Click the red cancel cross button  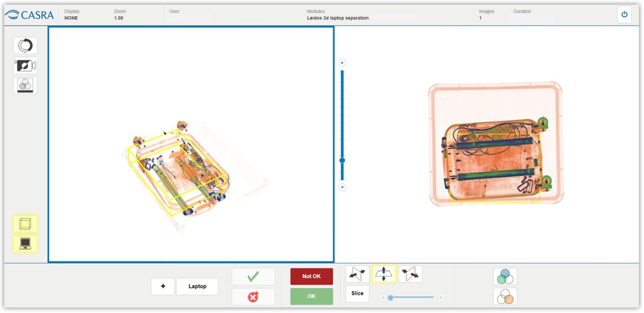253,297
